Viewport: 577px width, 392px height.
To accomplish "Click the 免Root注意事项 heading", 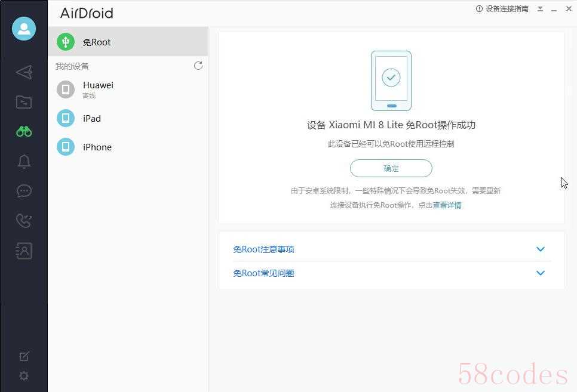I will pyautogui.click(x=263, y=249).
